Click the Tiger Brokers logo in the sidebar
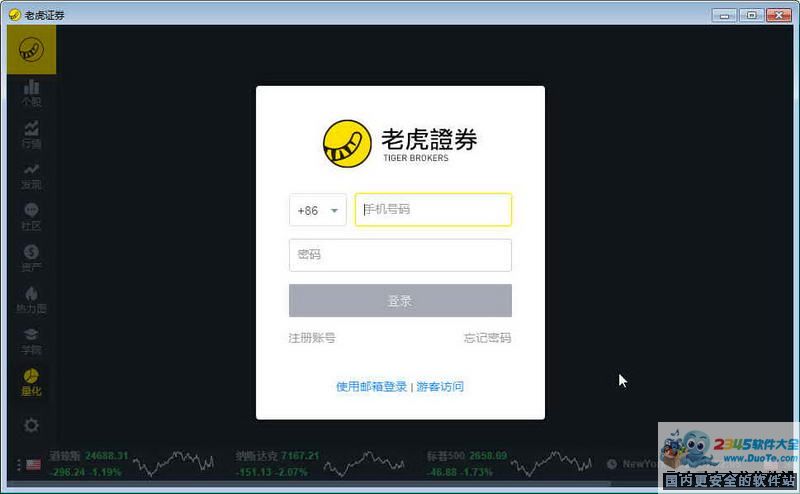 (31, 50)
